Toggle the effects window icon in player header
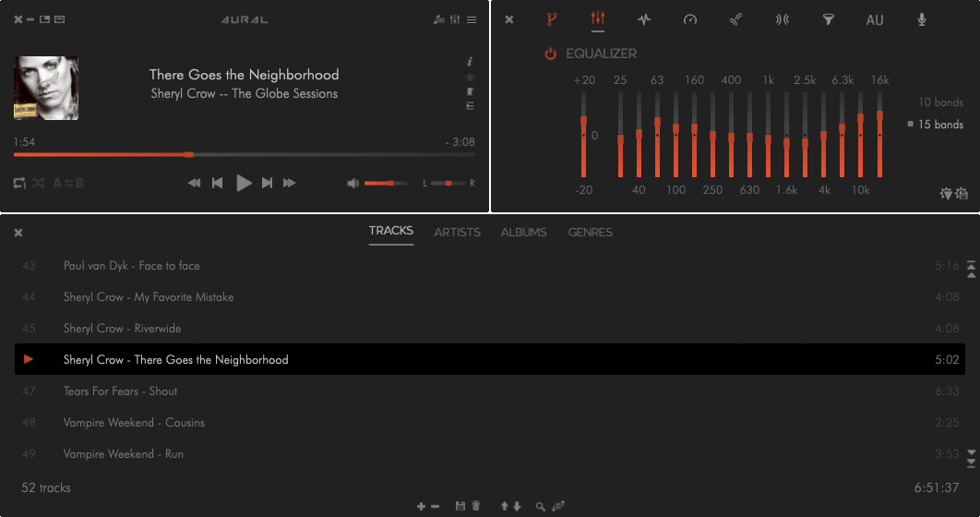Viewport: 980px width, 517px height. 455,19
